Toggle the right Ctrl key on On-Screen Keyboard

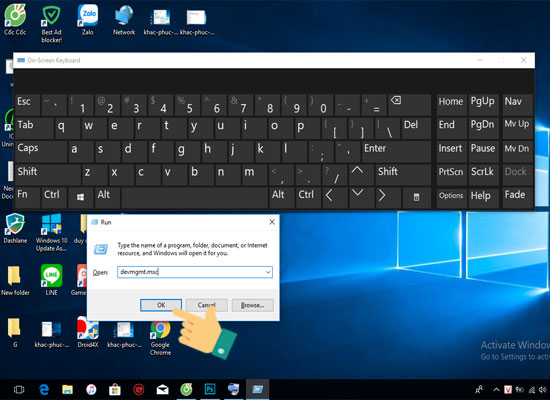[308, 198]
